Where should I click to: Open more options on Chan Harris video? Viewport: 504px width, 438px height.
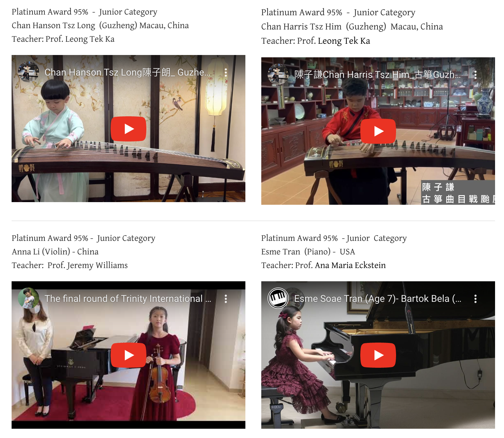476,75
